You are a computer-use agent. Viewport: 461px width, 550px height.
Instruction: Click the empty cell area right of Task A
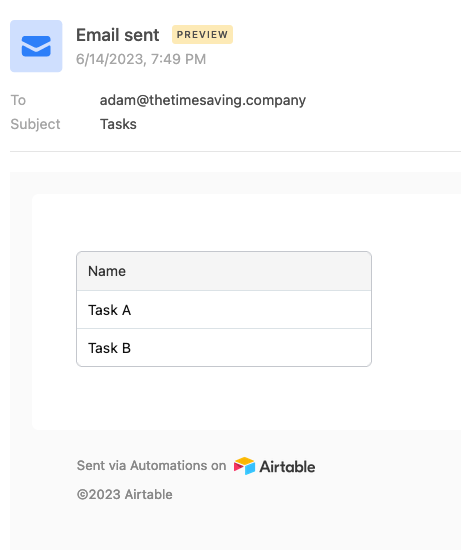point(251,310)
